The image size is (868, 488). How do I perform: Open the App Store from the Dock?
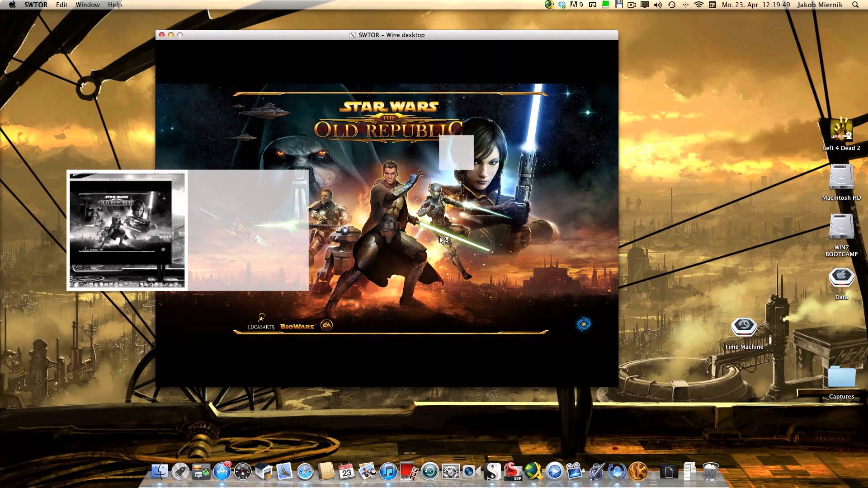point(222,472)
